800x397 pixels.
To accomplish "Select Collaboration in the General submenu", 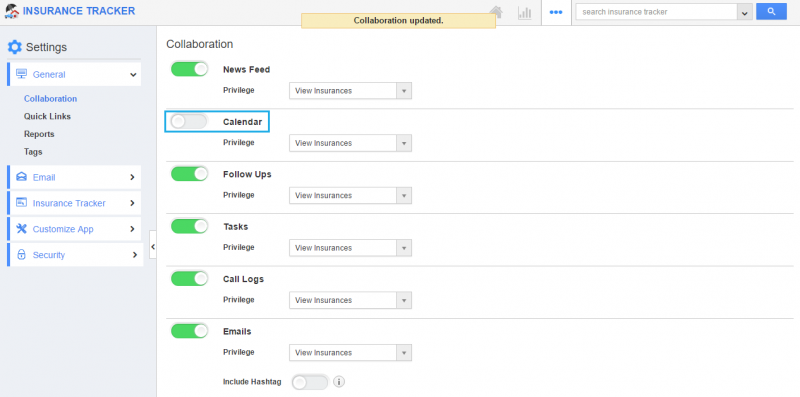I will click(51, 98).
